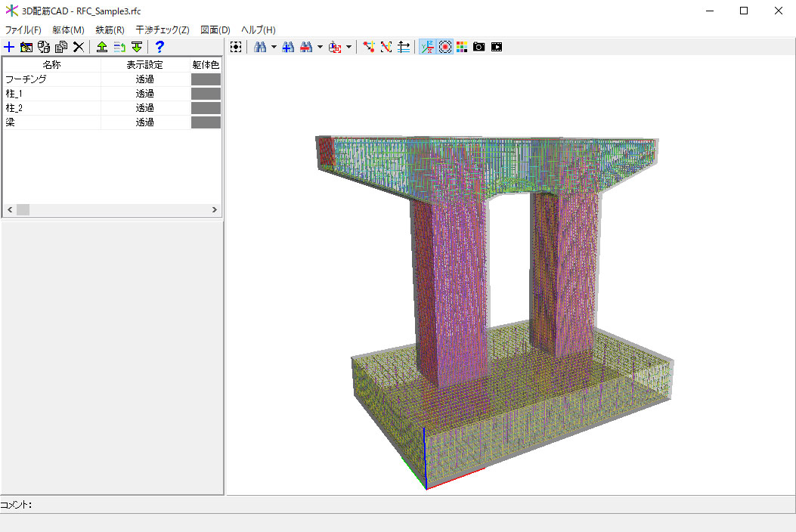Click the 表示設定 column header
796x532 pixels.
click(x=144, y=64)
